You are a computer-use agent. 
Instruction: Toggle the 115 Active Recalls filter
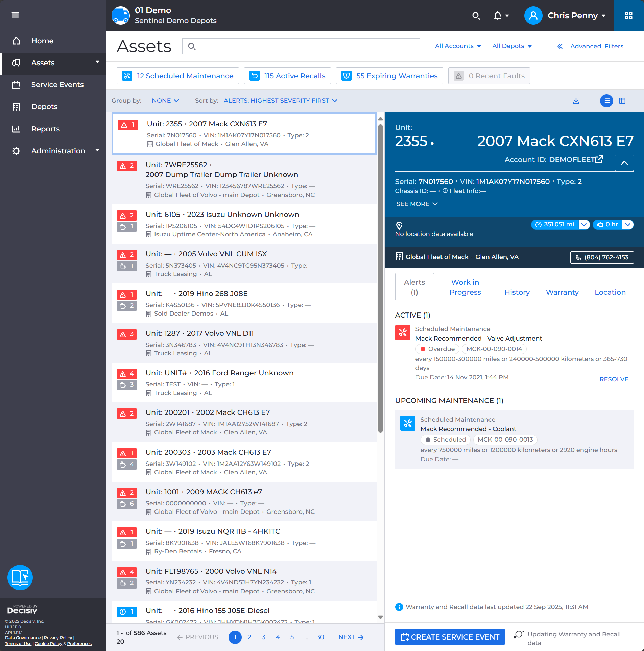(x=287, y=76)
